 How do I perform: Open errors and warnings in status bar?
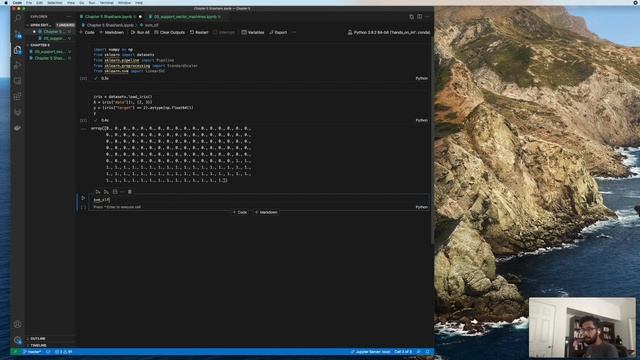63,352
